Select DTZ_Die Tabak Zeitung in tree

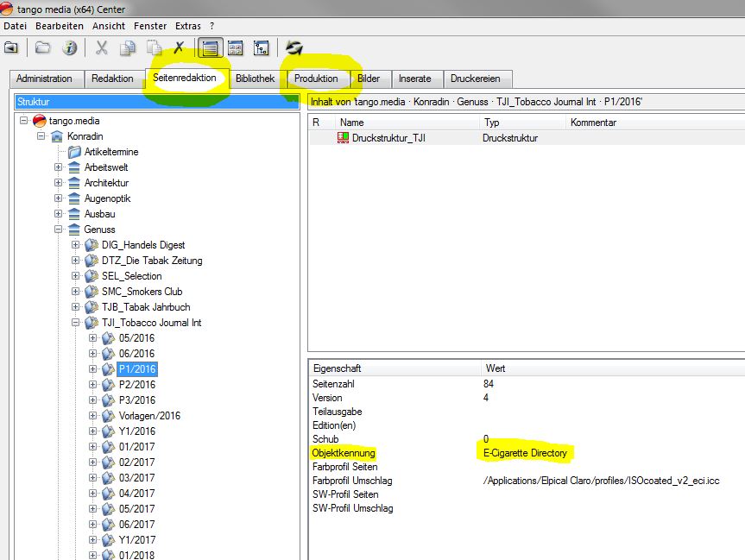152,261
